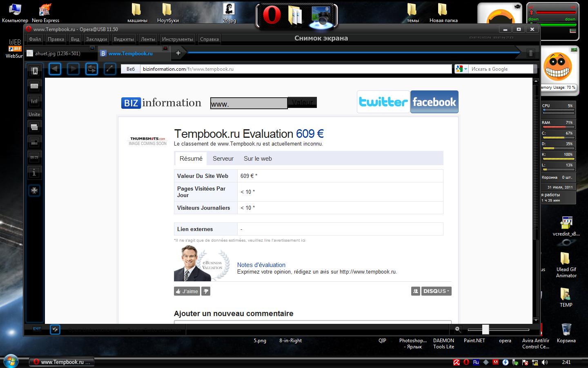Close the www.Tempbook.ru tab
The height and width of the screenshot is (368, 588).
[165, 48]
